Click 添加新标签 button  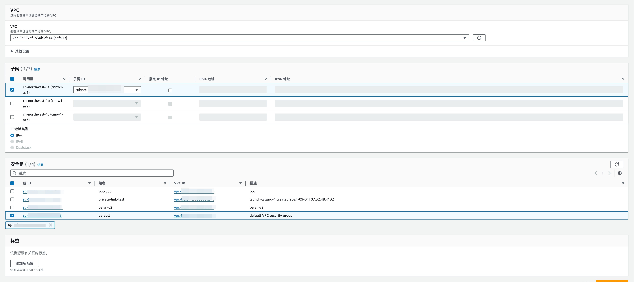click(24, 263)
